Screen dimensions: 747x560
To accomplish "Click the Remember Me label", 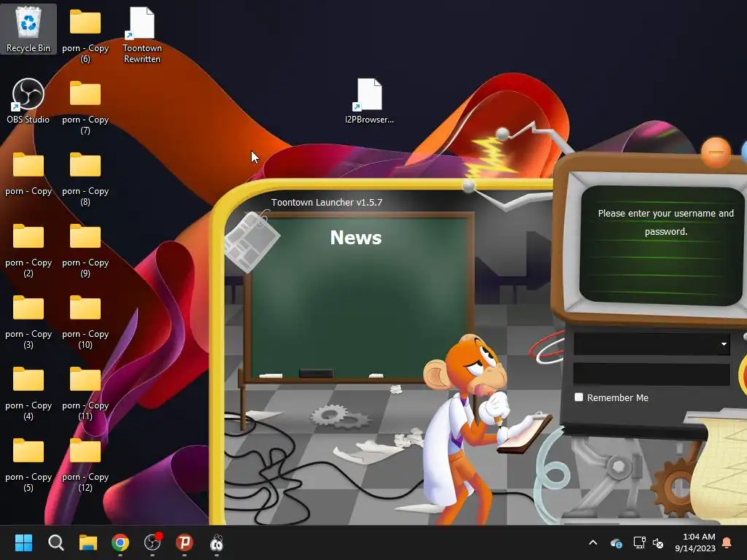I will pos(617,397).
